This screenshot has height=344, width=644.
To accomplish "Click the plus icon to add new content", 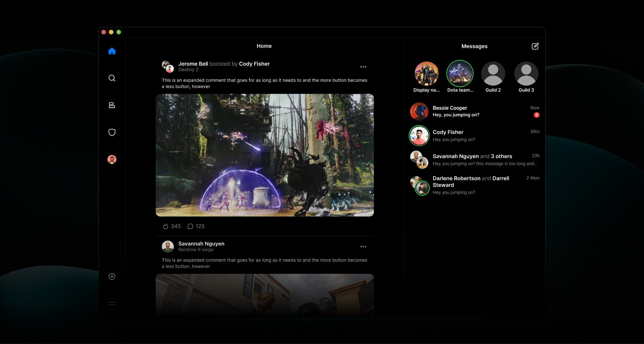I will click(x=112, y=276).
